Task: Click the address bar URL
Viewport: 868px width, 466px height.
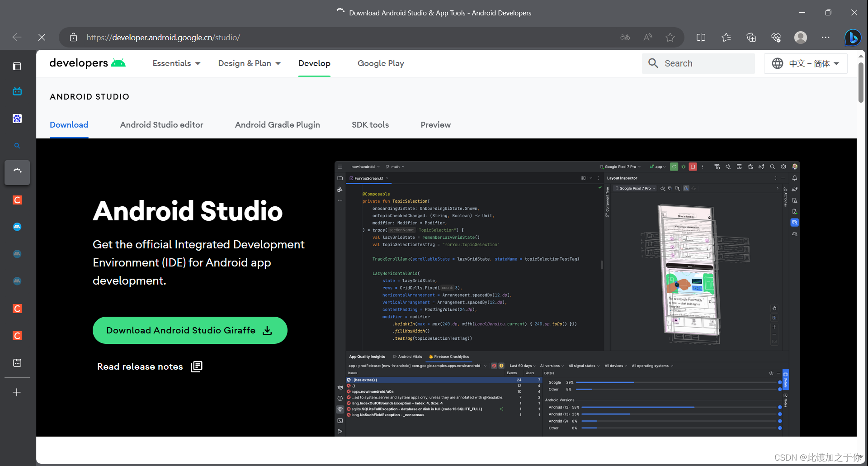Action: pyautogui.click(x=163, y=37)
